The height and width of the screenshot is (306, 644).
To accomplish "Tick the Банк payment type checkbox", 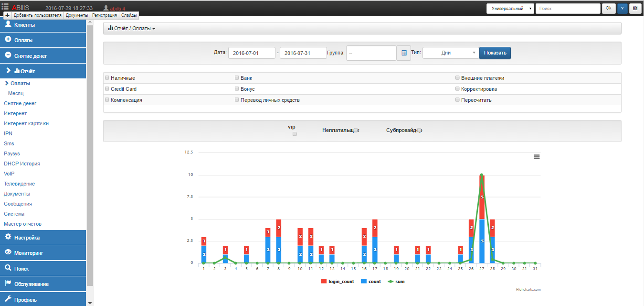I will point(237,77).
